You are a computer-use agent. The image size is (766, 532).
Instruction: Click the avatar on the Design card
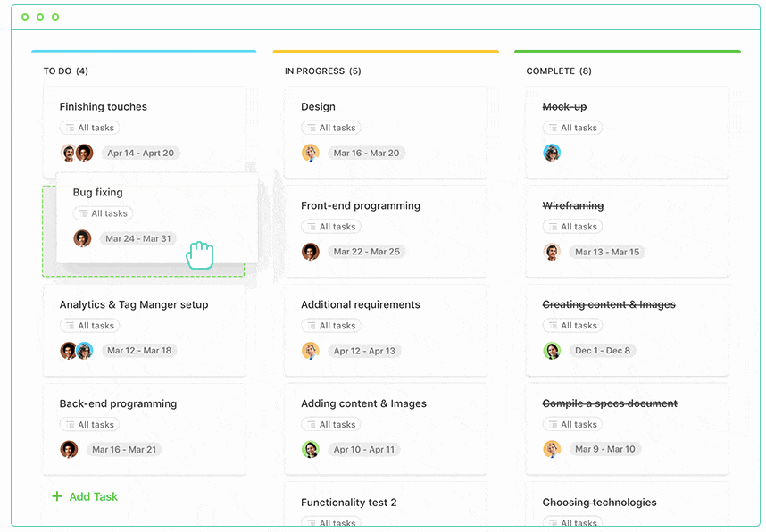point(311,153)
